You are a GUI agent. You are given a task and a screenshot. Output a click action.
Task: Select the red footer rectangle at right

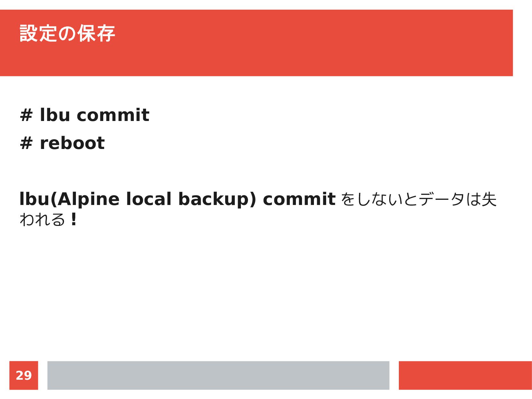point(465,375)
